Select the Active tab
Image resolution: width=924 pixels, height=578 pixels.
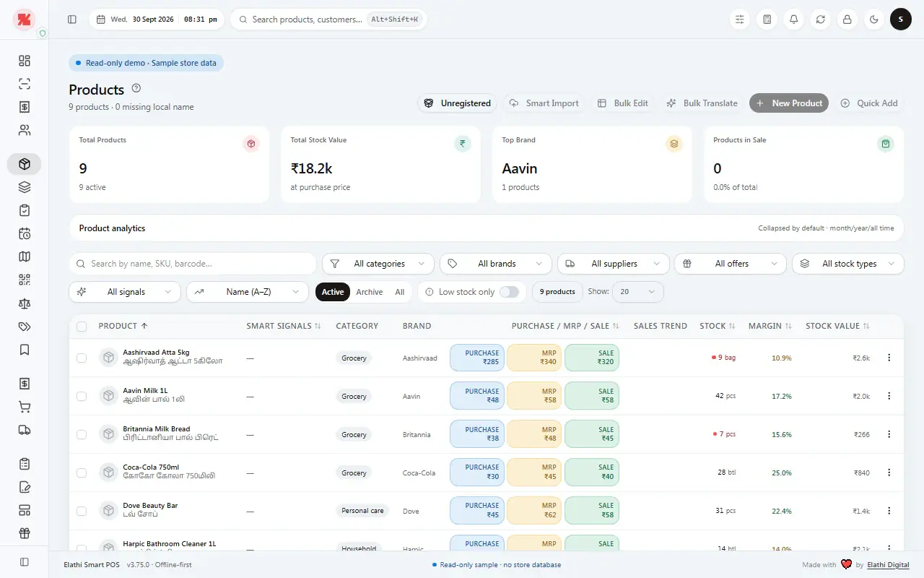tap(333, 292)
